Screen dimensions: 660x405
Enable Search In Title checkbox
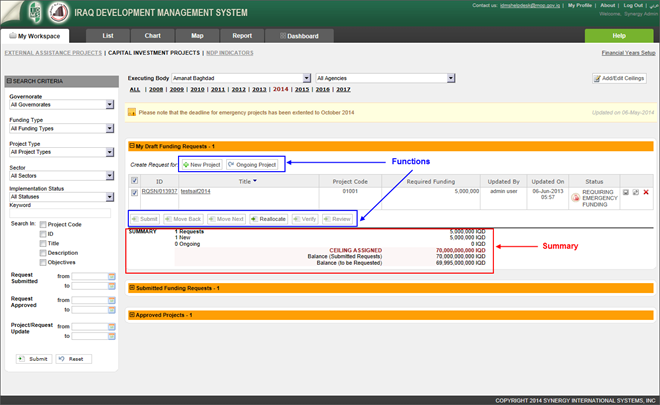(43, 243)
